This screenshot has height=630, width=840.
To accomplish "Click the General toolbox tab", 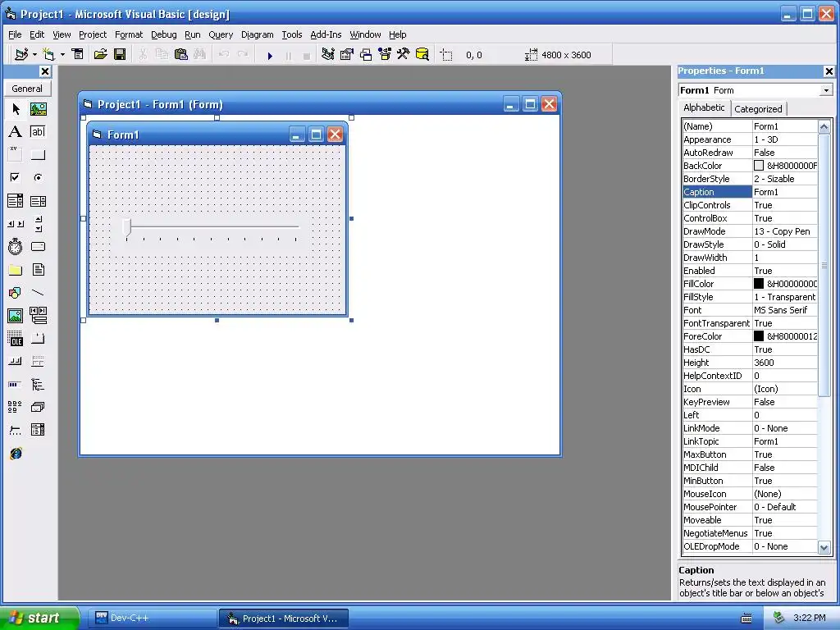I will [27, 89].
